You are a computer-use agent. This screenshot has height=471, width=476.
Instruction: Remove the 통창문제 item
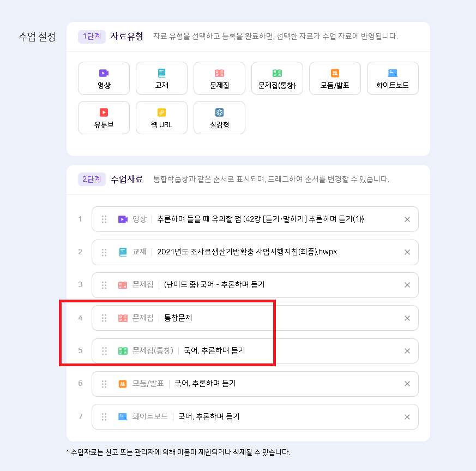407,318
